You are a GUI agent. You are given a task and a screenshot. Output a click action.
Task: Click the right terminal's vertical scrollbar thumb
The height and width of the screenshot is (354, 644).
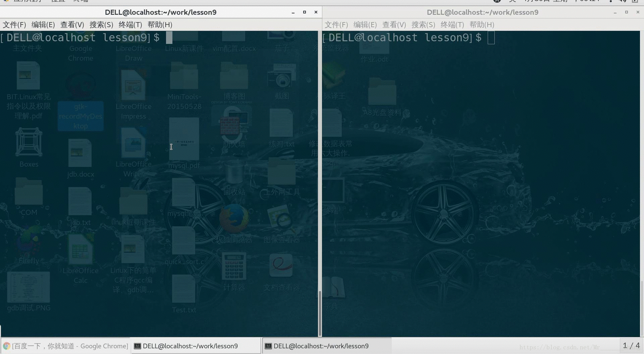click(642, 308)
